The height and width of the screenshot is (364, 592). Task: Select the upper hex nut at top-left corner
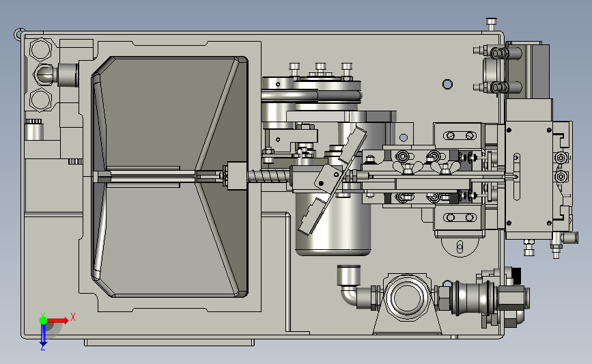pyautogui.click(x=40, y=49)
